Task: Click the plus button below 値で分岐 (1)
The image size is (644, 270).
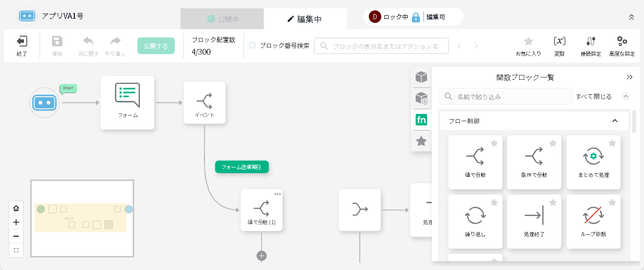Action: click(x=262, y=255)
